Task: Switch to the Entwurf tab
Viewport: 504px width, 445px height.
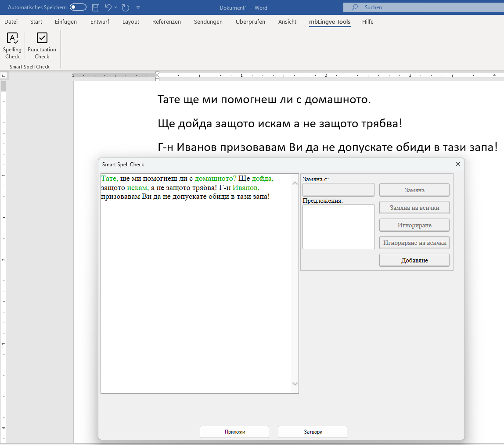Action: [100, 22]
